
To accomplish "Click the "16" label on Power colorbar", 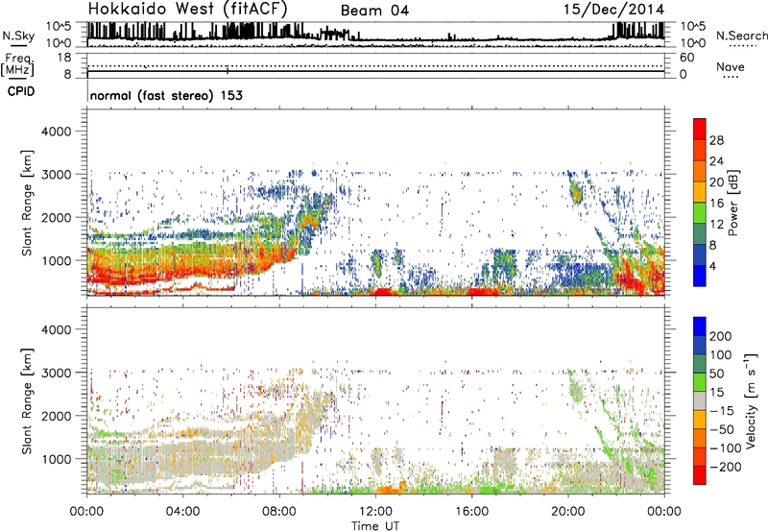I will 716,204.
